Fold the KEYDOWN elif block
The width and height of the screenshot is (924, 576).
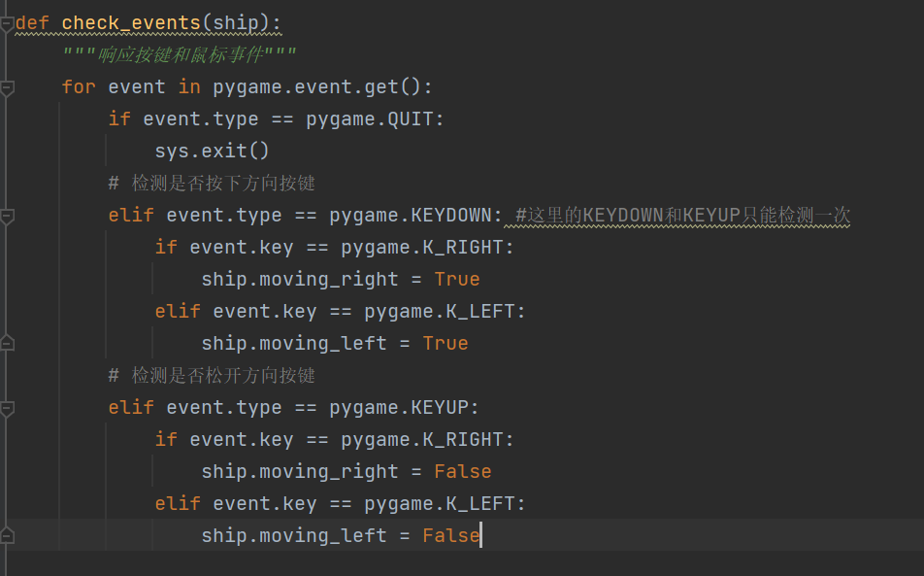[x=8, y=216]
